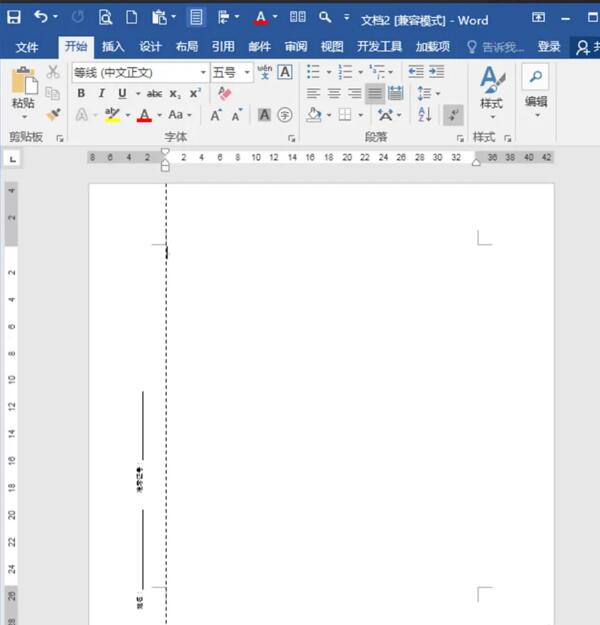Apply enclosed character (circled 字) icon
Screen dimensions: 600x625
285,115
